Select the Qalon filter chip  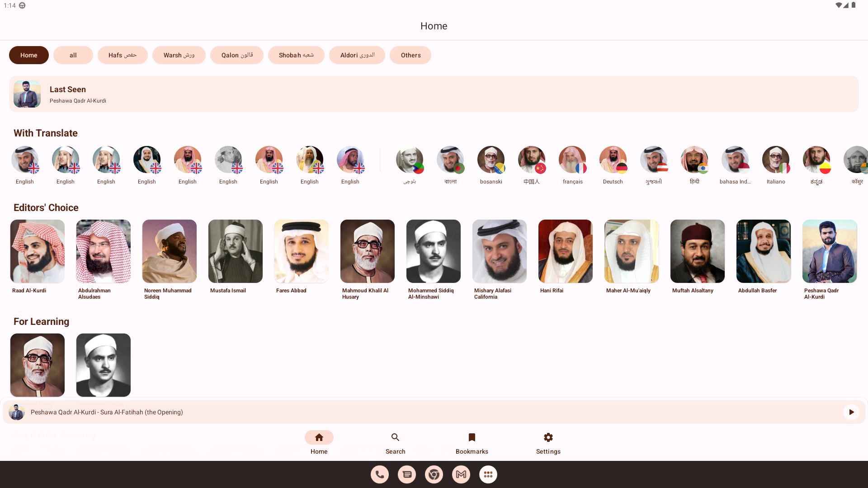point(237,55)
